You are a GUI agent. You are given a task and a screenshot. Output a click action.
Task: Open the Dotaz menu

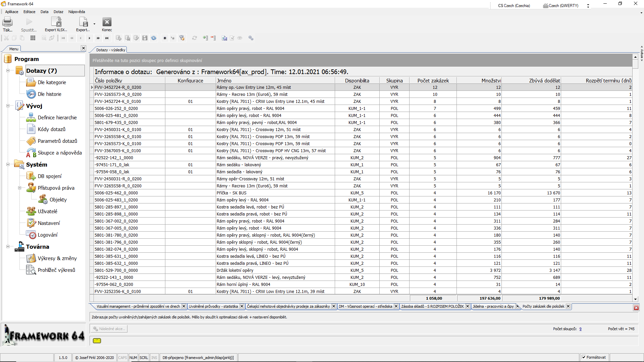(x=58, y=12)
